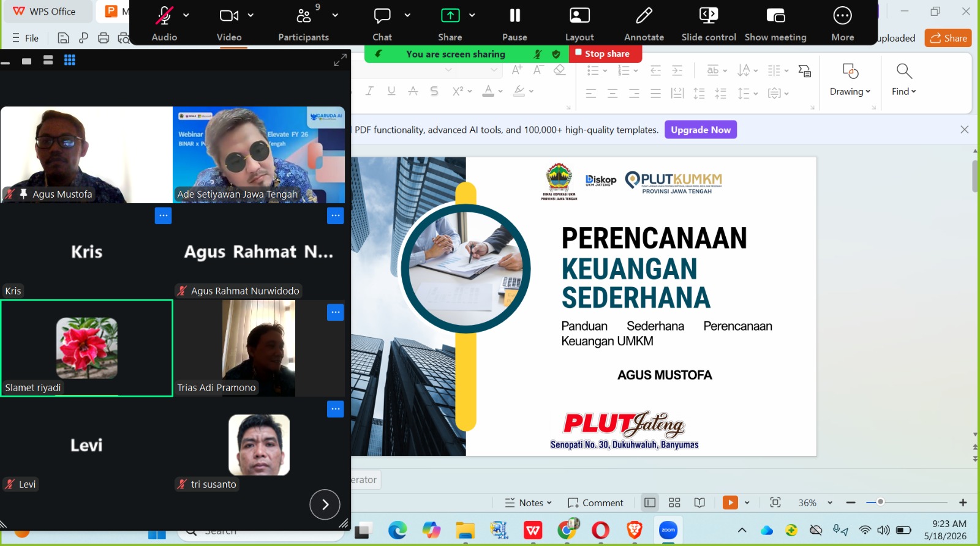Open the File menu in WPS
The height and width of the screenshot is (546, 980).
coord(26,38)
